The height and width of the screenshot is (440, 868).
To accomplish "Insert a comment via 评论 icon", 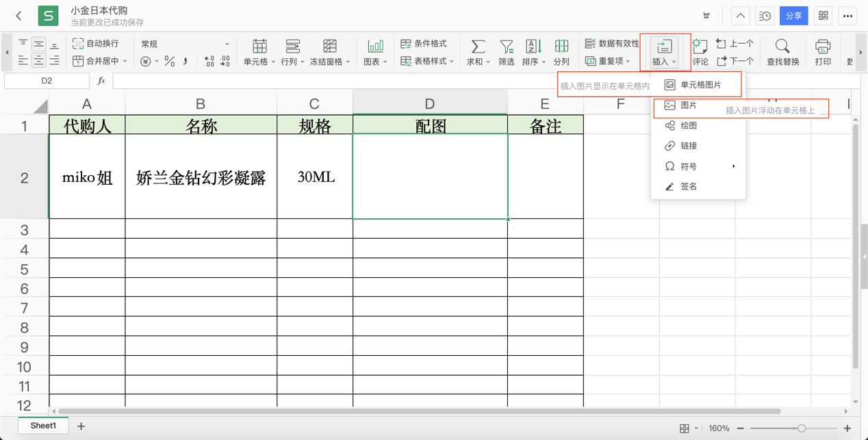I will 700,52.
